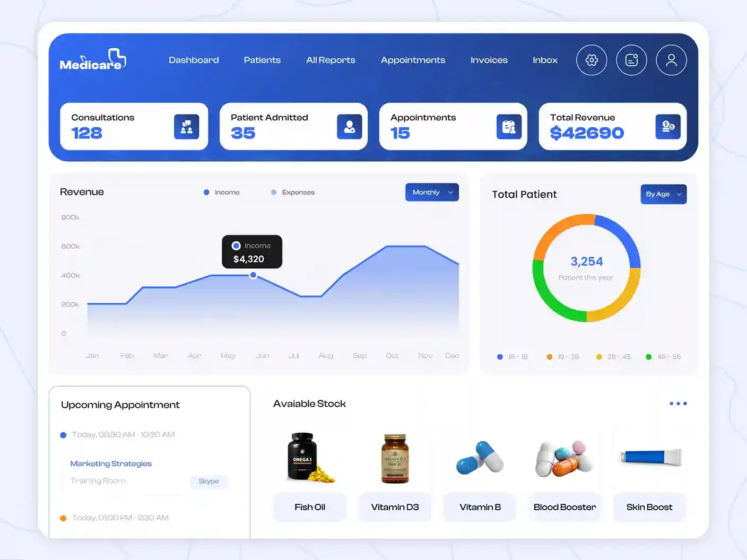Screen dimensions: 747x560
Task: Open the settings gear icon
Action: [x=592, y=60]
